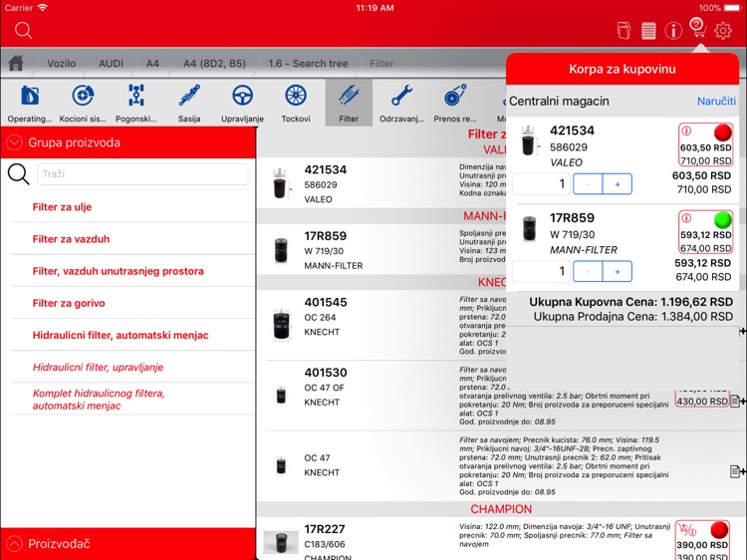Choose Hidraulicni filter, upravljanje
Viewport: 747px width, 560px height.
(x=98, y=367)
